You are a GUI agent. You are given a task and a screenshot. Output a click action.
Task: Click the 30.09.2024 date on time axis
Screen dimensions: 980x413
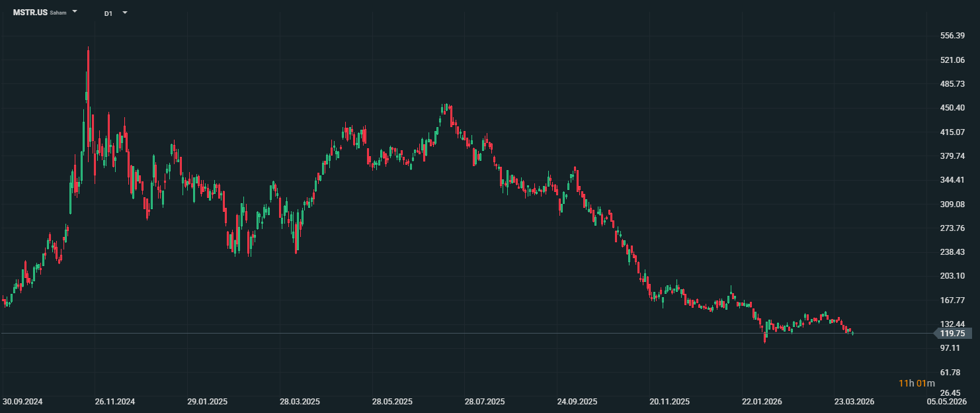pos(22,402)
